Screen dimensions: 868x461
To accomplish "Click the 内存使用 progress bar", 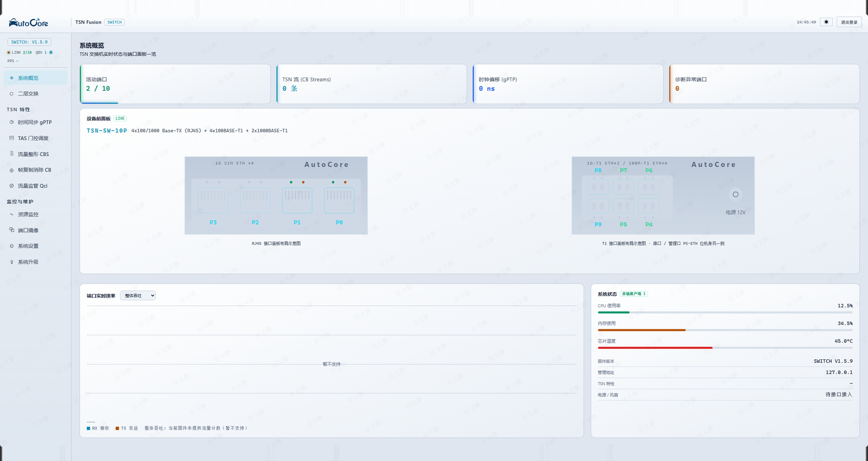I will [x=725, y=330].
